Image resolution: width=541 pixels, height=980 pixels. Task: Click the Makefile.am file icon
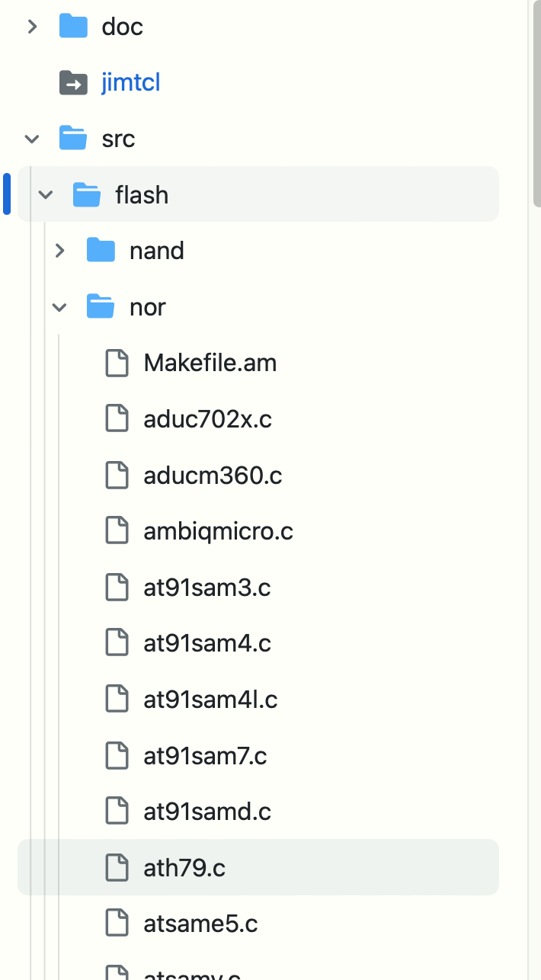pos(117,363)
